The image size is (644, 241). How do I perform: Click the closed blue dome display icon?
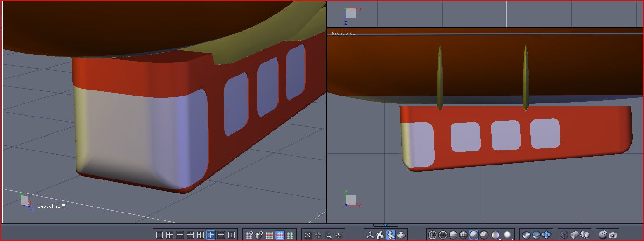[x=536, y=235]
